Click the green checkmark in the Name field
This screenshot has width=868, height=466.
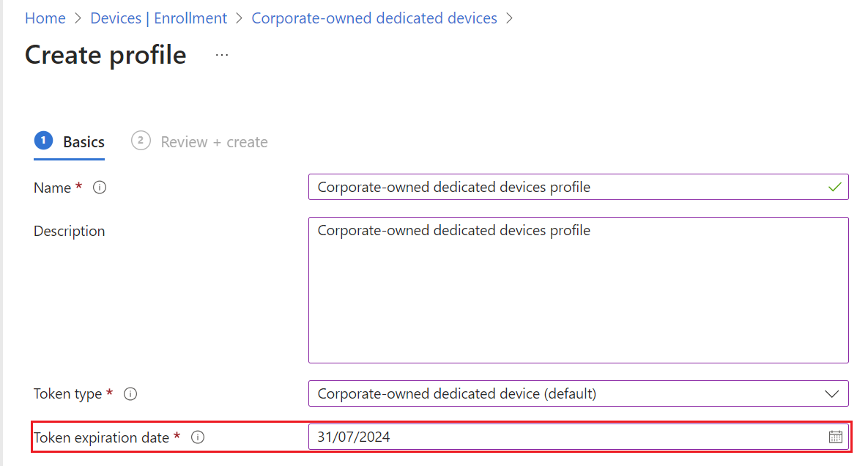click(834, 187)
